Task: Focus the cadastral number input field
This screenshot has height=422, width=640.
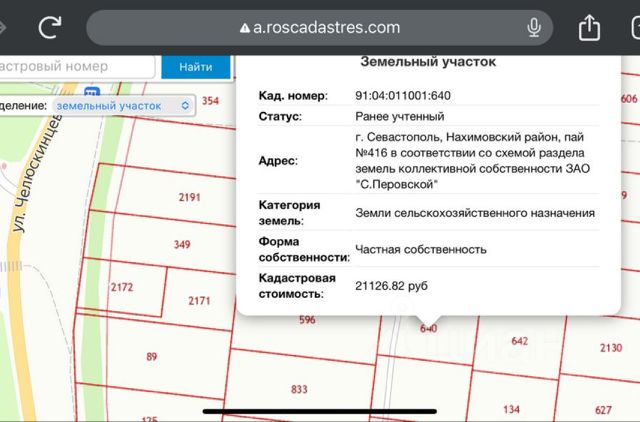Action: pos(76,66)
